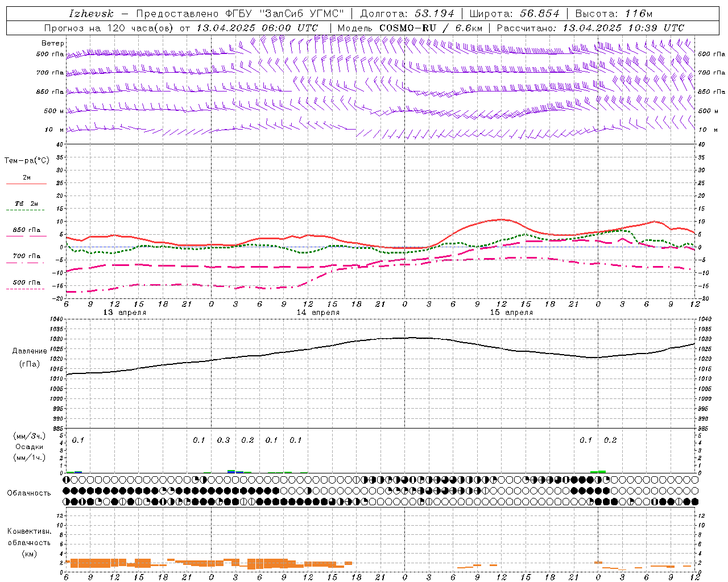Viewport: 728px width, 582px height.
Task: Click the date label "15 апреля"
Action: pyautogui.click(x=511, y=313)
